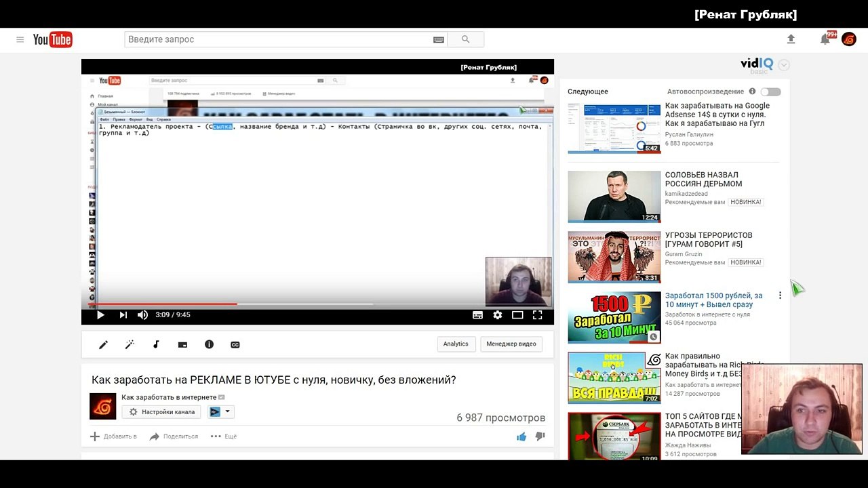Open Настройки канала
The width and height of the screenshot is (868, 488).
pyautogui.click(x=161, y=412)
